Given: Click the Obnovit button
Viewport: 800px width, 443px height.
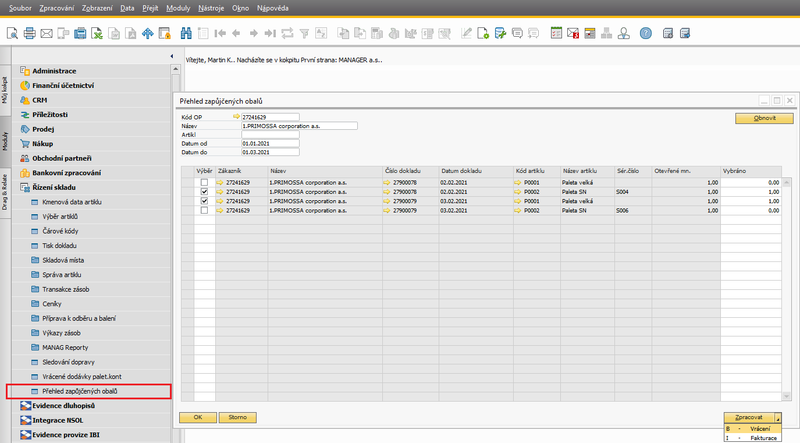Looking at the screenshot, I should point(764,118).
